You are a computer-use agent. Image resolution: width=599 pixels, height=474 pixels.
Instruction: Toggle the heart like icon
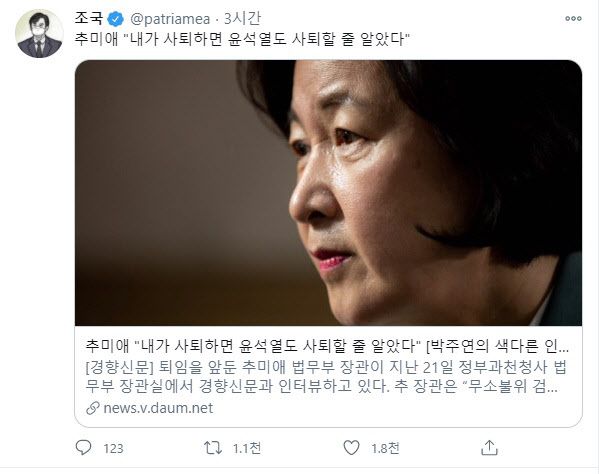coord(351,448)
